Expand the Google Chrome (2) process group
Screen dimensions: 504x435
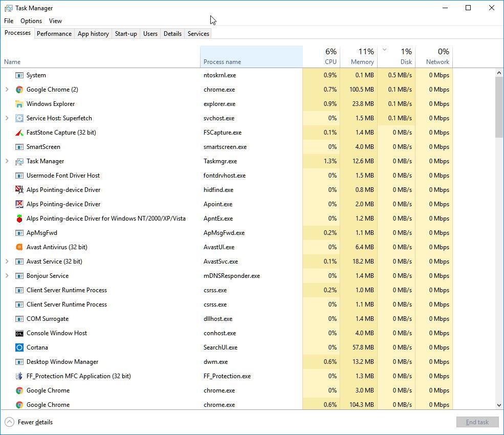coord(6,90)
